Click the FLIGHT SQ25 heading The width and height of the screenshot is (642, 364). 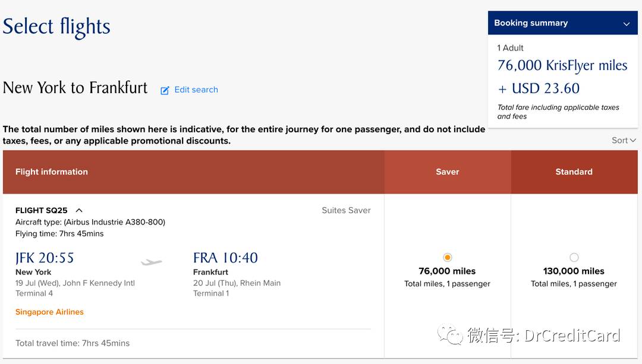[x=42, y=210]
